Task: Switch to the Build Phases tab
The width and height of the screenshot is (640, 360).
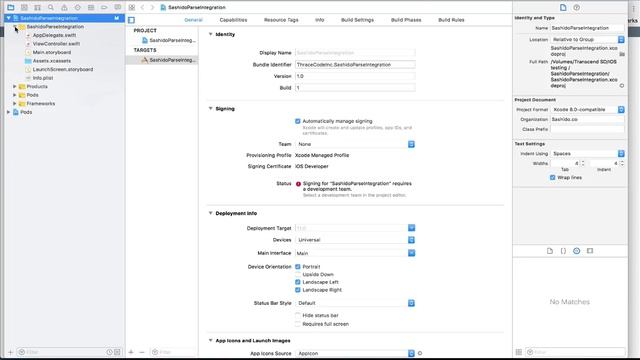Action: 406,20
